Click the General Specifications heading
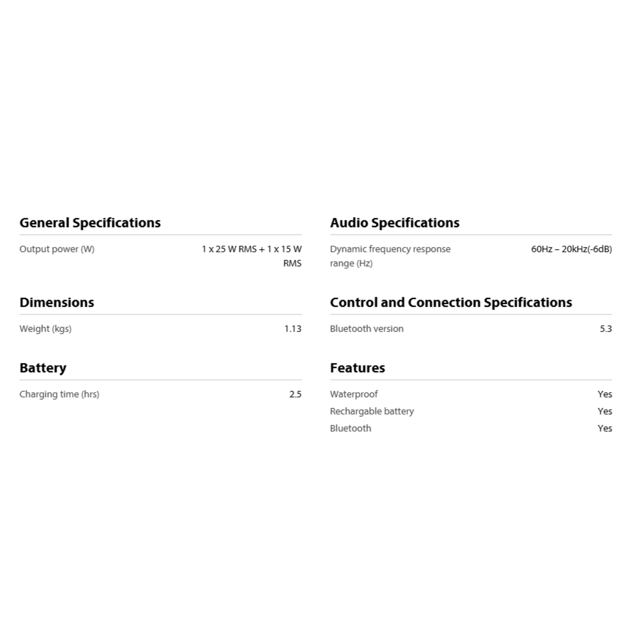Viewport: 644px width, 644px height. [x=90, y=223]
